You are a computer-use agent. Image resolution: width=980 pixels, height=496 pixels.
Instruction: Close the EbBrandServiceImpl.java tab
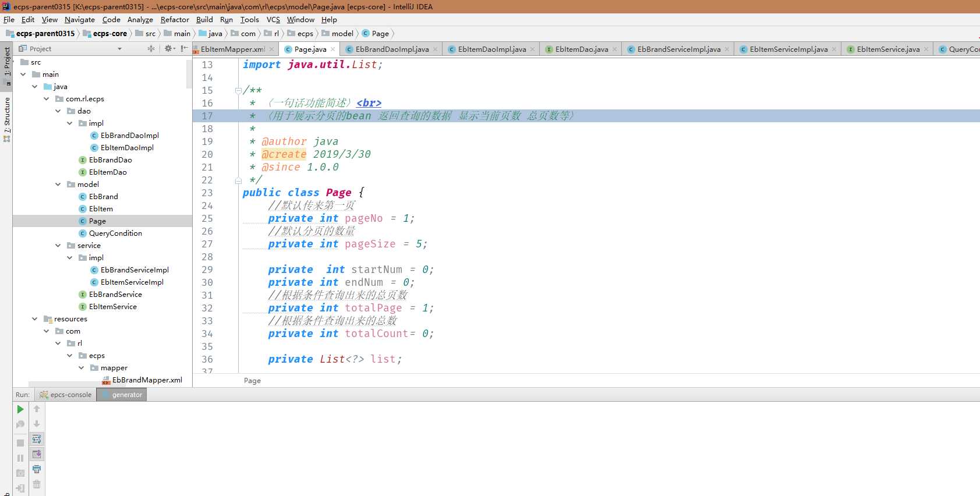point(727,49)
